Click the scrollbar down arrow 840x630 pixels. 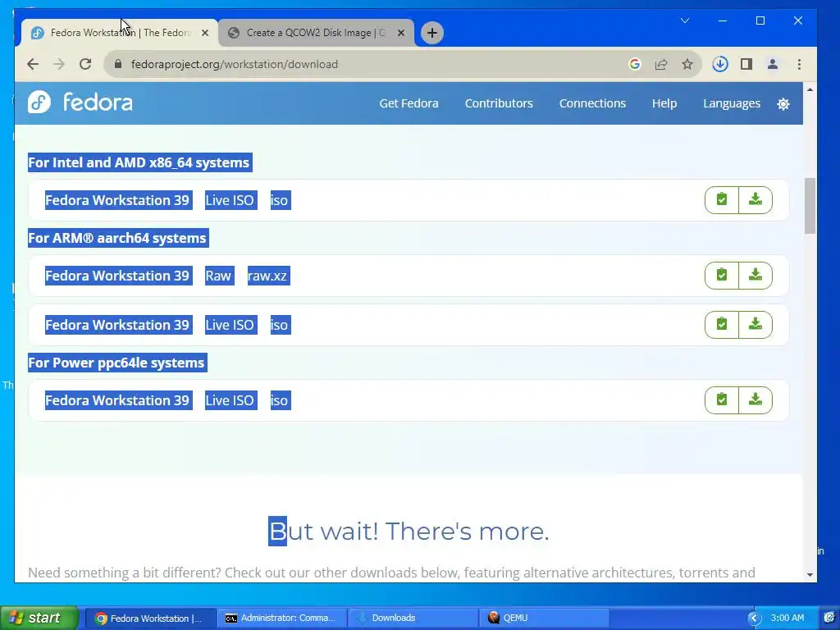tap(810, 575)
